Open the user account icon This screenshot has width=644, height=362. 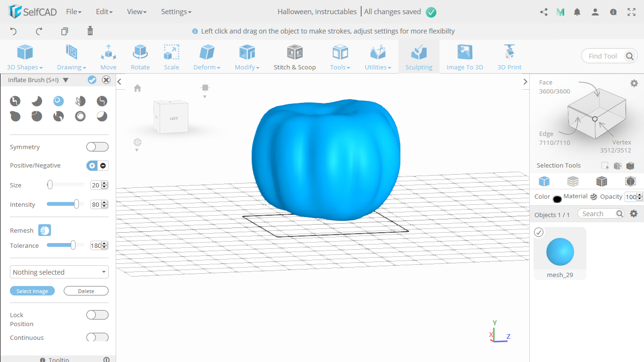(595, 12)
